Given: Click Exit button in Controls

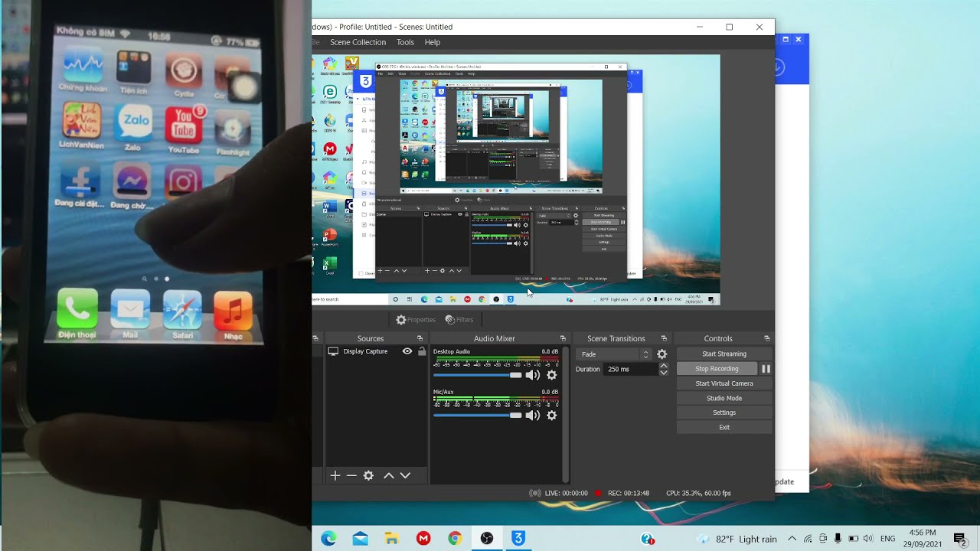Looking at the screenshot, I should 724,427.
